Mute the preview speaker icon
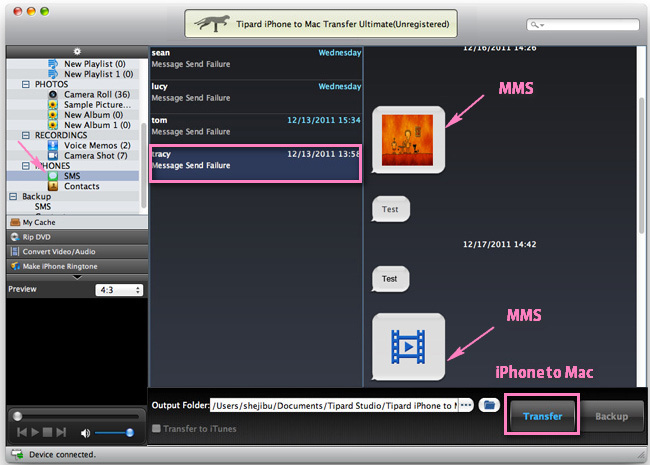 (x=85, y=433)
